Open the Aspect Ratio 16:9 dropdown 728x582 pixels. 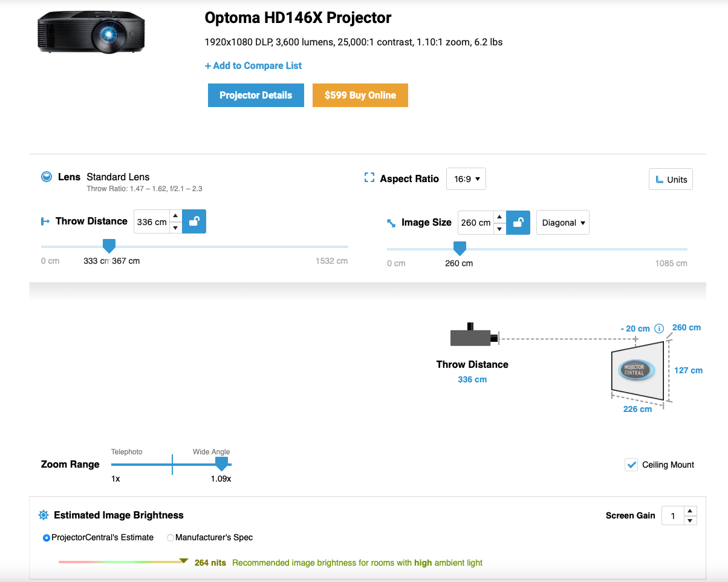pyautogui.click(x=466, y=179)
